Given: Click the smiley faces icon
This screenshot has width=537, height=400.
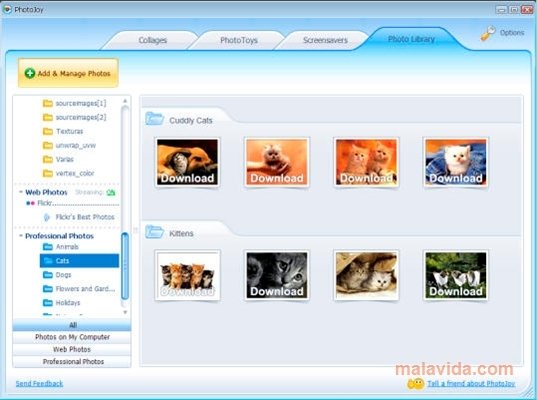Looking at the screenshot, I should [x=415, y=384].
